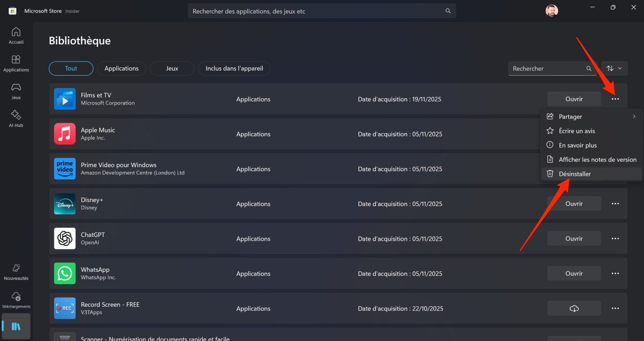Open the Jeux sidebar section
644x341 pixels.
pos(16,91)
